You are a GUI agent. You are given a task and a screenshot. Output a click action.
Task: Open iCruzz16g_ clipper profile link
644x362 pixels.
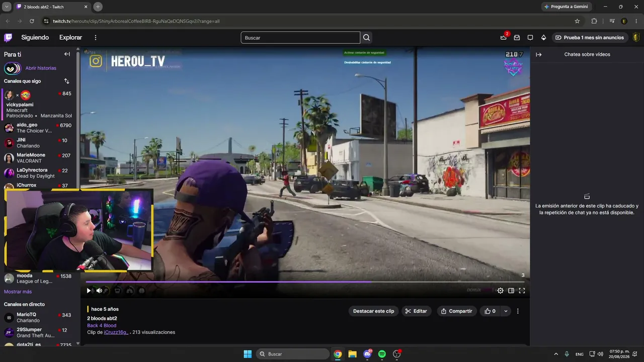[x=116, y=332]
